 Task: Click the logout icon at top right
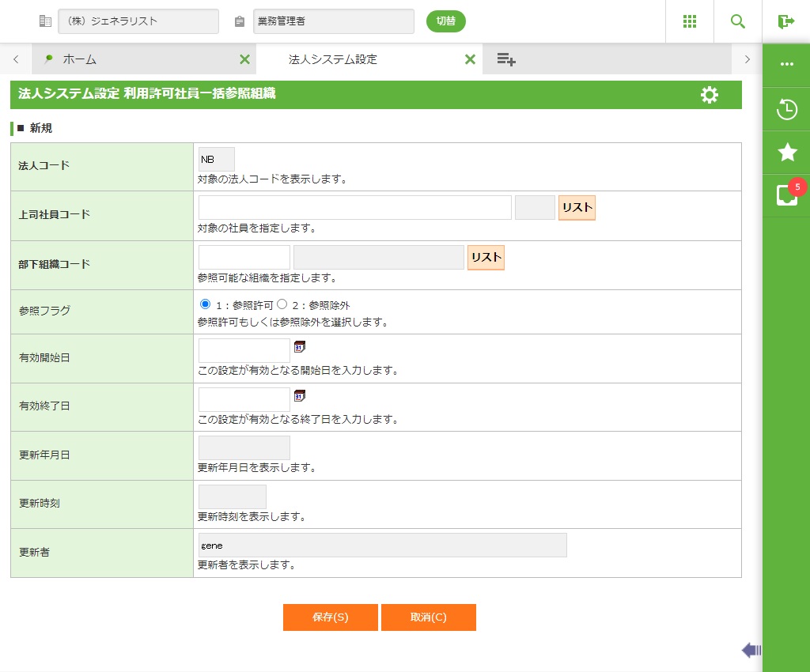pos(785,21)
